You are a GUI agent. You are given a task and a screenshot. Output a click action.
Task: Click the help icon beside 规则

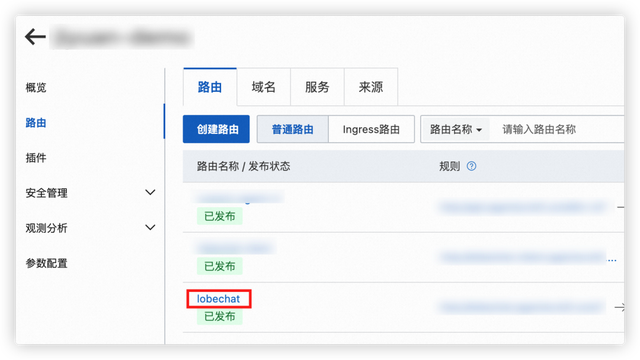tap(471, 166)
